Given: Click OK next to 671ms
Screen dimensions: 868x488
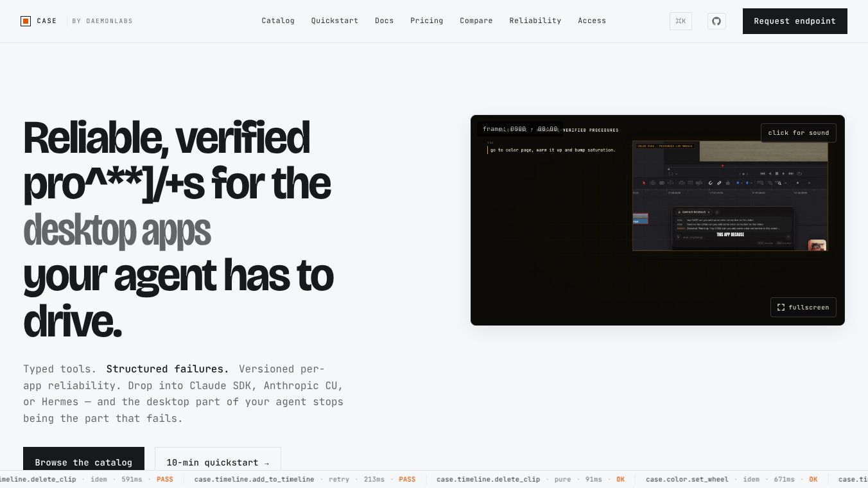Looking at the screenshot, I should click(813, 480).
